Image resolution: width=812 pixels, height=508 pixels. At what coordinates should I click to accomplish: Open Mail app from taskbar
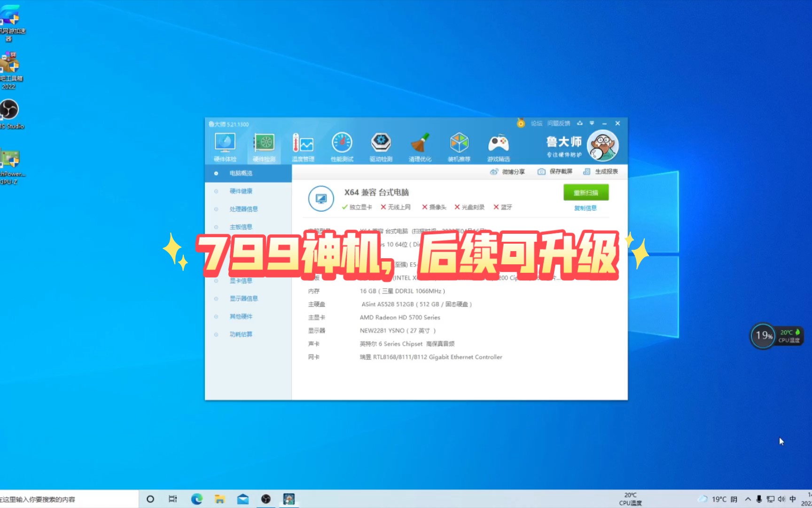pyautogui.click(x=243, y=499)
